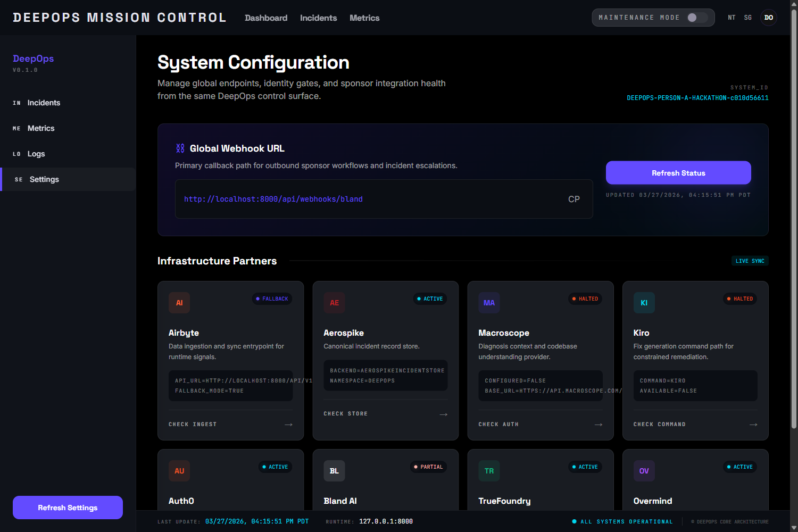The image size is (798, 532).
Task: Click the DeepOps sidebar logo
Action: [33, 59]
